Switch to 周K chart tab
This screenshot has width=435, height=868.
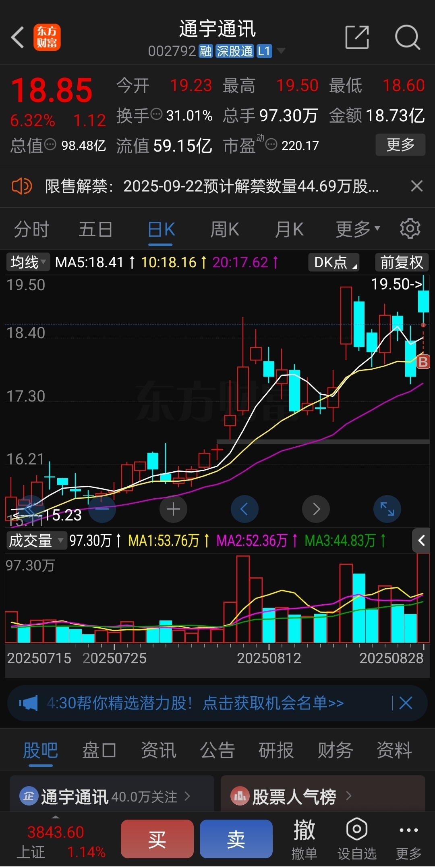(225, 229)
